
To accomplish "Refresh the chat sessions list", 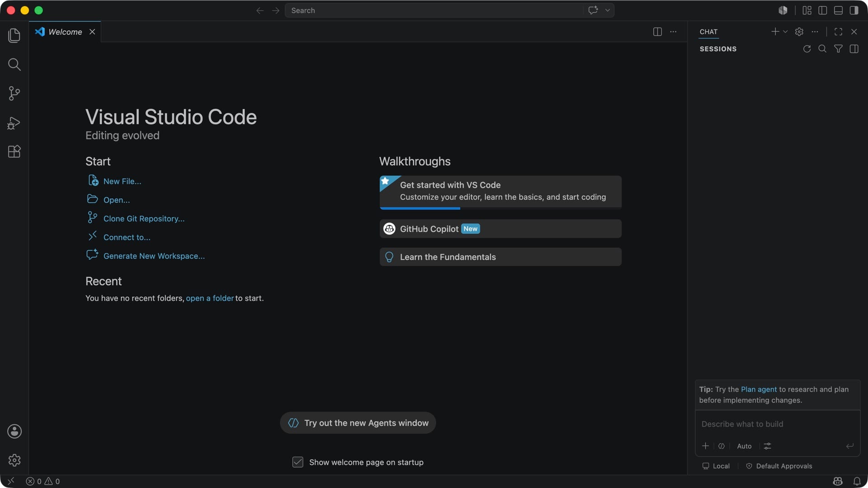I will coord(807,49).
